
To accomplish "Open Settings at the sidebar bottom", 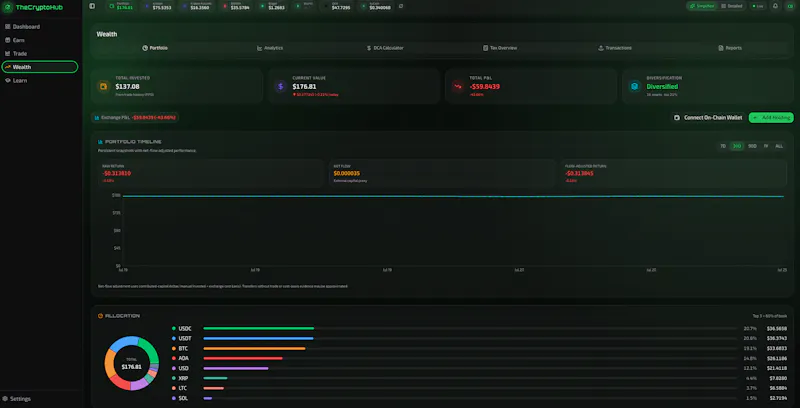I will [x=40, y=399].
